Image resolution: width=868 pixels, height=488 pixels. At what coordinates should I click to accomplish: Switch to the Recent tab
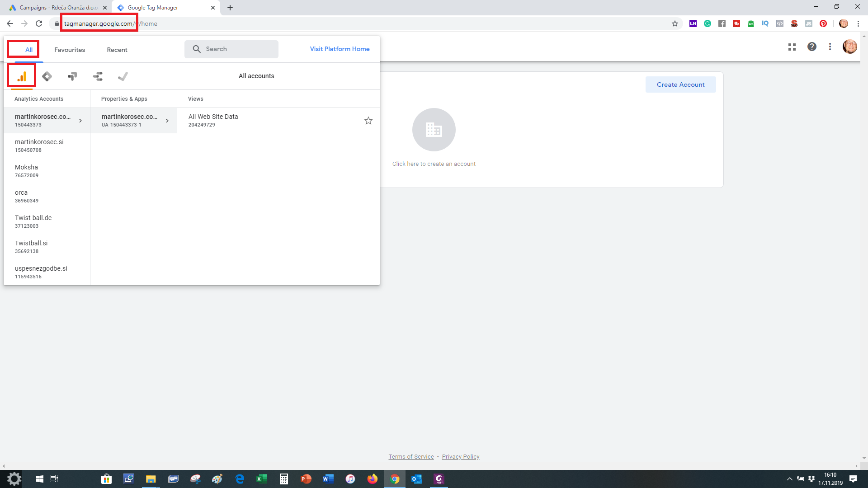(x=117, y=50)
